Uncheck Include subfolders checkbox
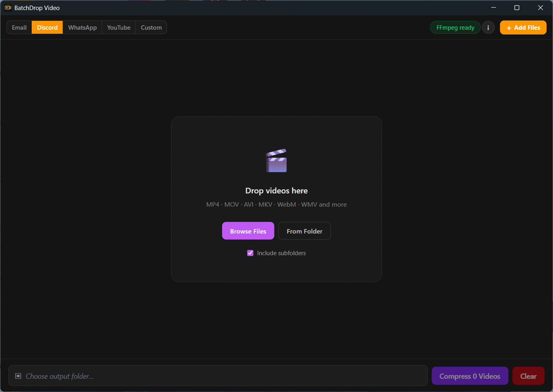 click(x=250, y=253)
